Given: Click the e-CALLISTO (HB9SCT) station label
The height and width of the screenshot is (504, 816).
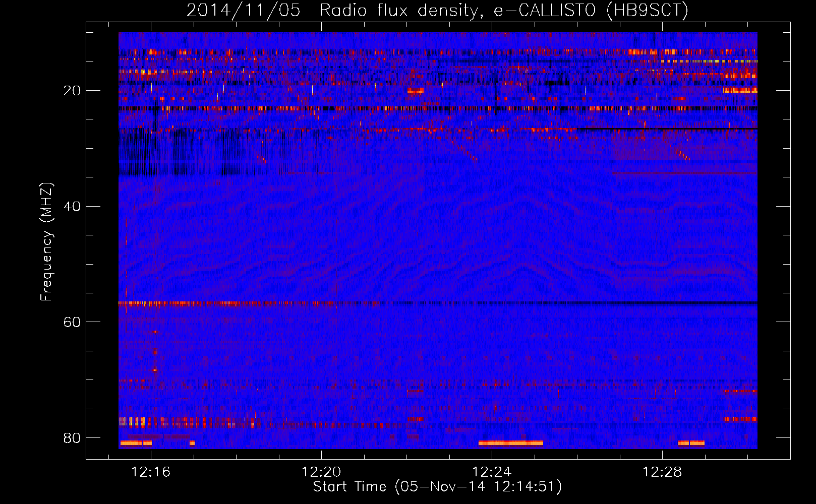Looking at the screenshot, I should tap(591, 11).
